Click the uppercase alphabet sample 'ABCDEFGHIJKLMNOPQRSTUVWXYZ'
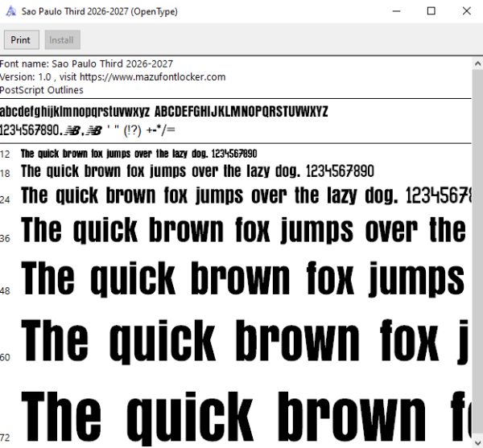483x448 pixels. point(242,111)
